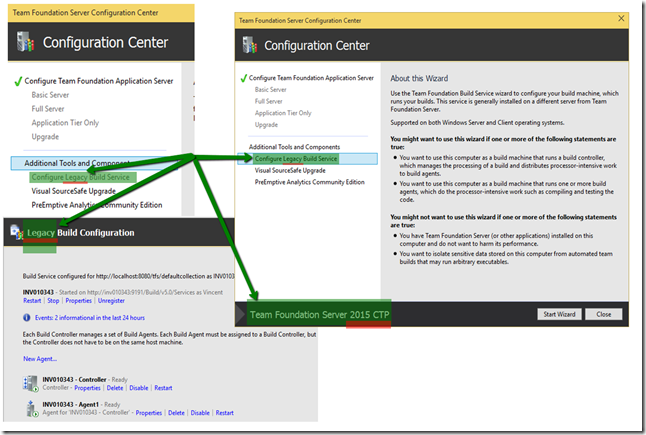Select PreEmptive Analytics Community Edition in left window
646x435 pixels.
(x=97, y=205)
